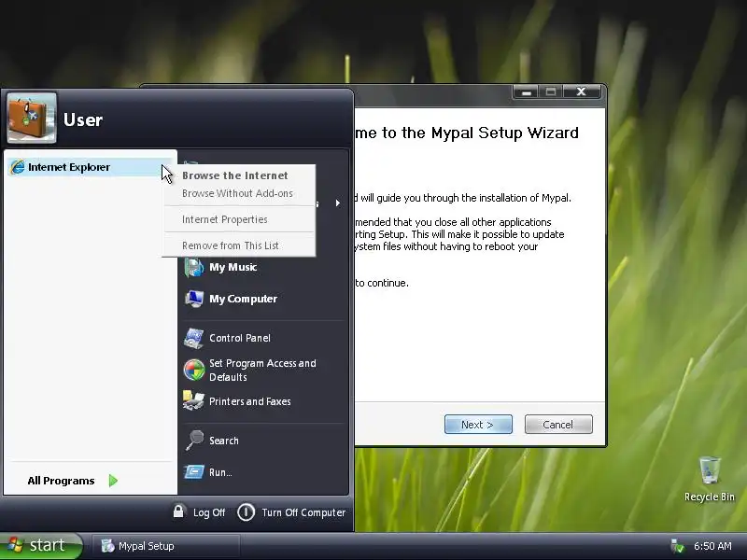Click the Control Panel label

pyautogui.click(x=240, y=338)
